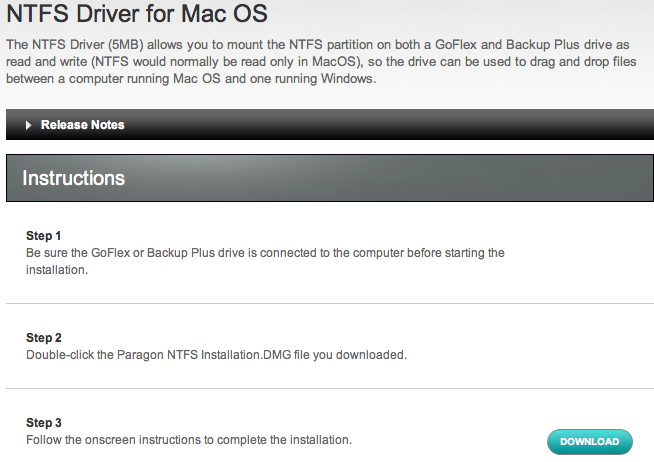Screen dimensions: 654x462
Task: Click the 'running Windows' description line
Action: (191, 79)
